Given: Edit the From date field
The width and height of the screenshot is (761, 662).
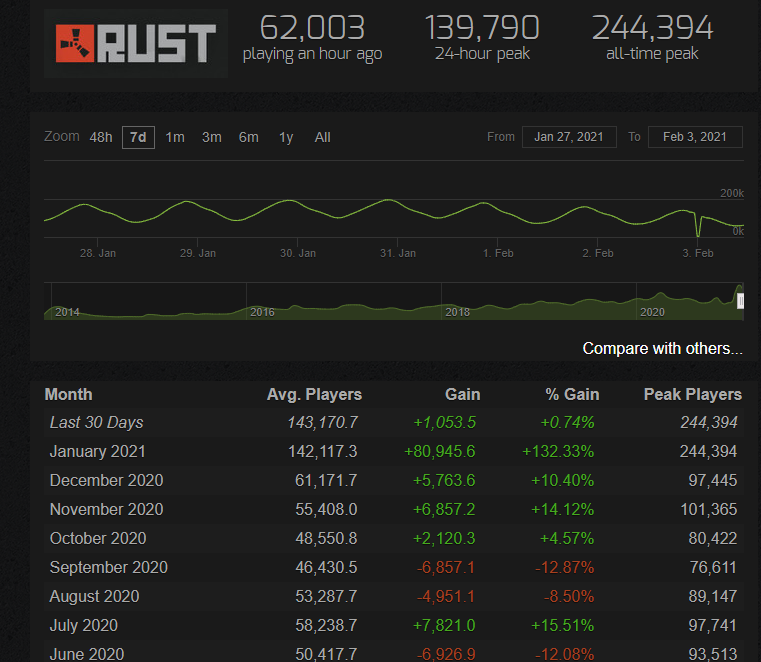Looking at the screenshot, I should (x=568, y=137).
